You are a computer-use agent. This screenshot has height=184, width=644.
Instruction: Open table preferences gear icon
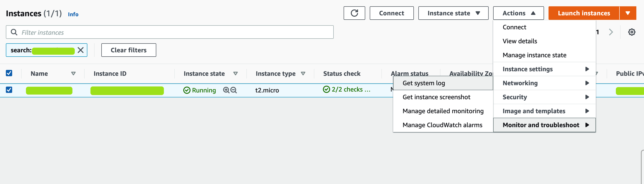tap(631, 32)
